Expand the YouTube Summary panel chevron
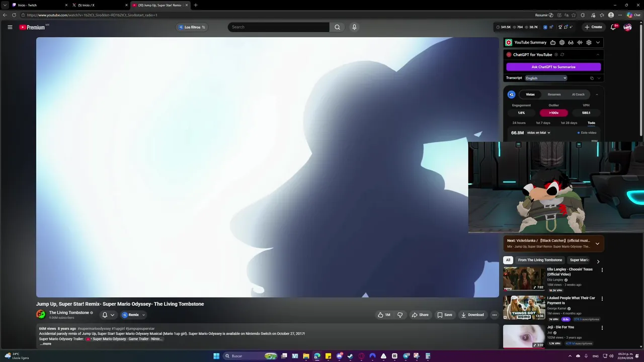Screen dimensions: 644x362 tap(598, 43)
